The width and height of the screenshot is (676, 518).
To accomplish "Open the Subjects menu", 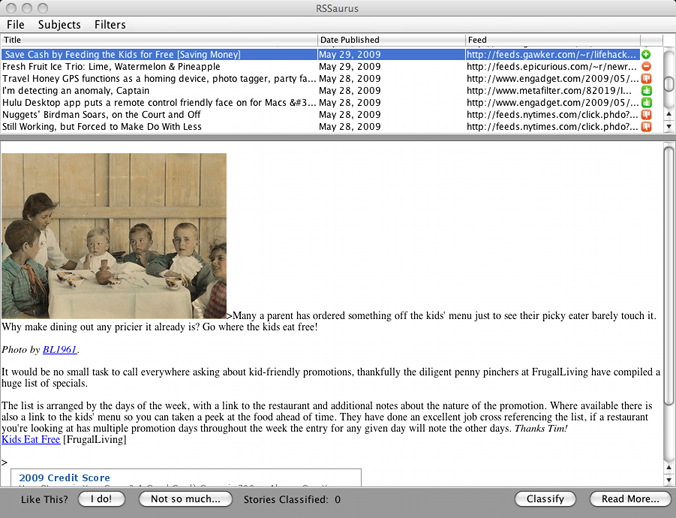I will (59, 25).
